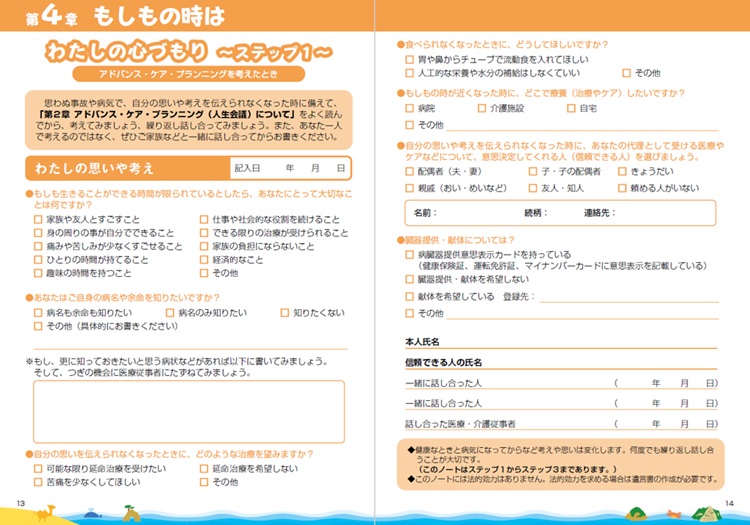The image size is (750, 525).
Task: Select 痛みや苦しみが少なくすごせること checkbox
Action: click(38, 246)
